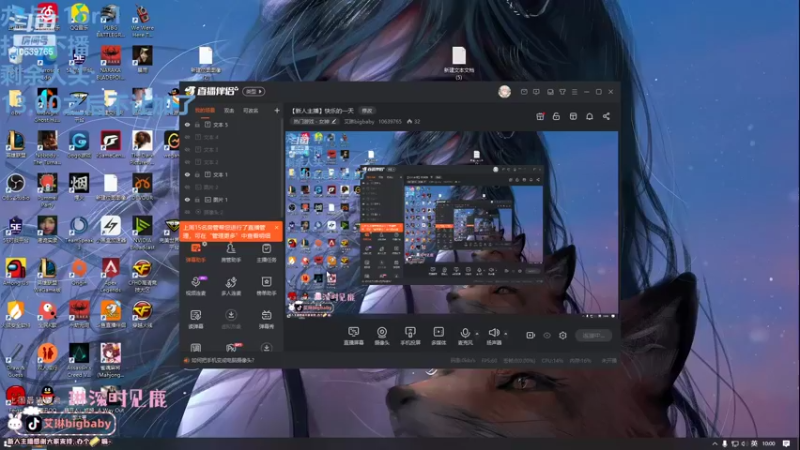800x450 pixels.
Task: Hide the 文本 5 layer
Action: point(187,124)
